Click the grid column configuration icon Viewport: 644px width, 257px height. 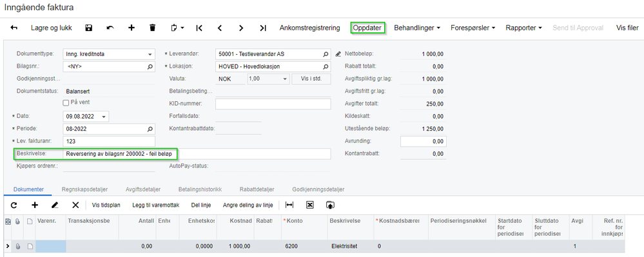coord(7,222)
